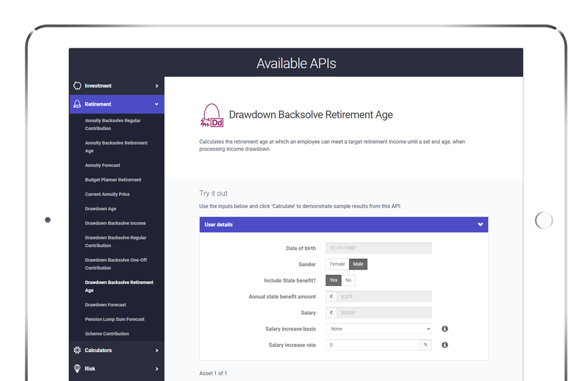This screenshot has width=588, height=381.
Task: Open the Salary increase basis dropdown
Action: point(378,329)
